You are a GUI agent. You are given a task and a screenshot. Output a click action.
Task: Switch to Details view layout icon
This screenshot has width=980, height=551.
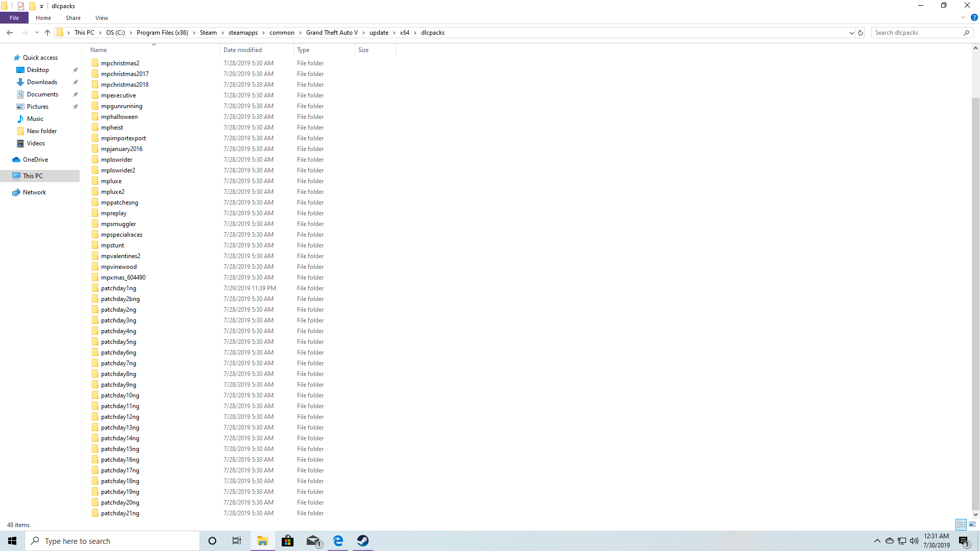962,524
